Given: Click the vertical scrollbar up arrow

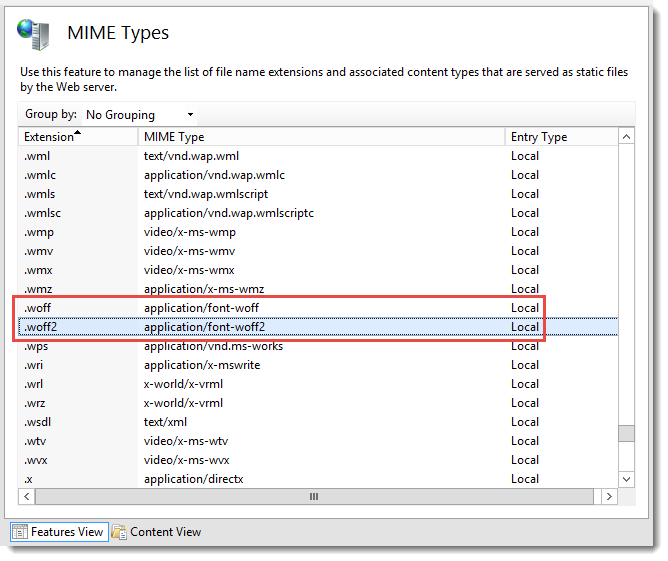Looking at the screenshot, I should pyautogui.click(x=626, y=137).
